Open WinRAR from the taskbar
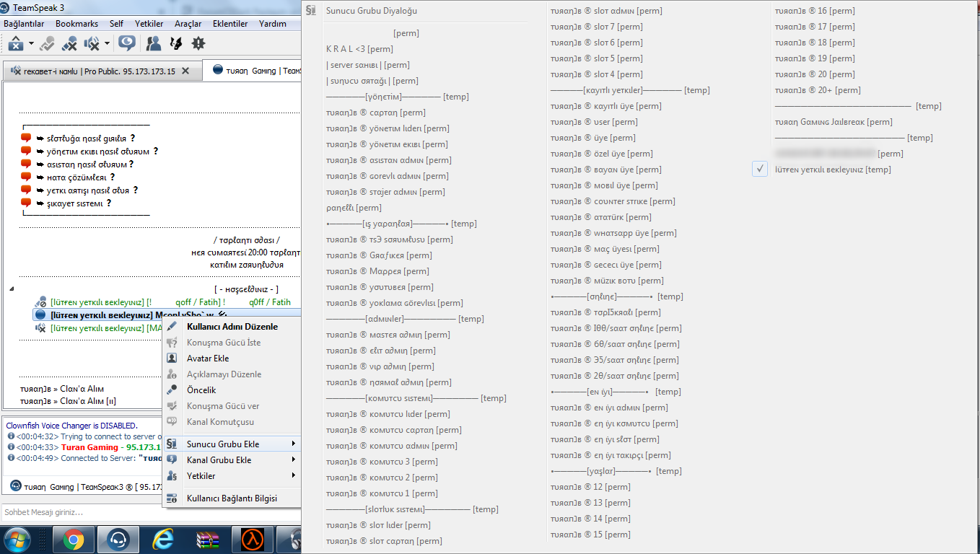 (x=208, y=540)
